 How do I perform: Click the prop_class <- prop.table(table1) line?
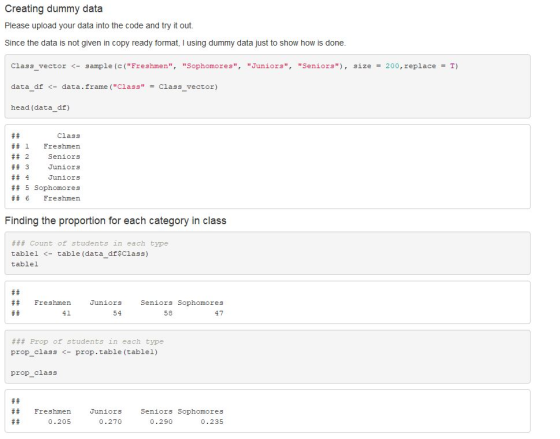(x=84, y=352)
